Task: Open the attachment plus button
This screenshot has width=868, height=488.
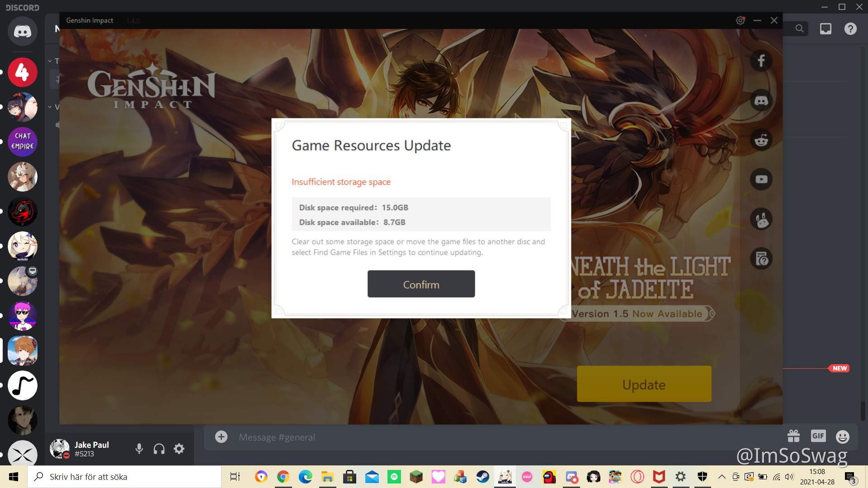Action: coord(221,437)
